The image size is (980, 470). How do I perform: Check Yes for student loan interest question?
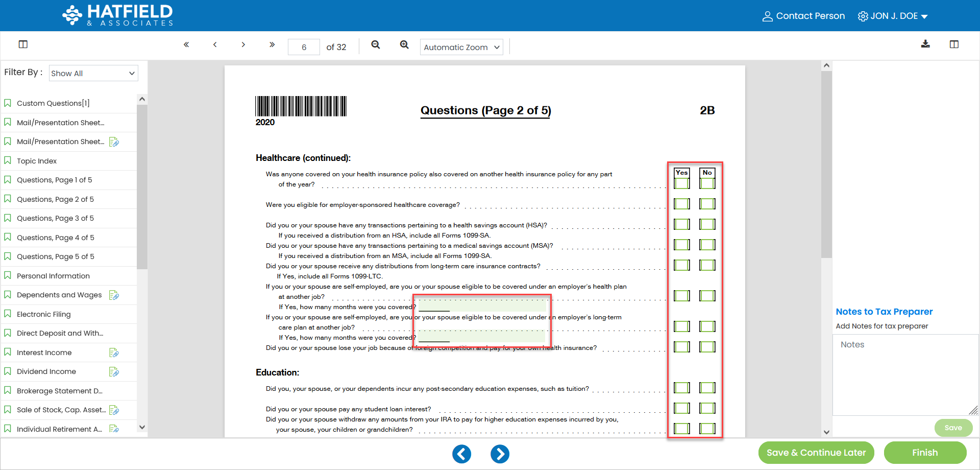coord(681,408)
